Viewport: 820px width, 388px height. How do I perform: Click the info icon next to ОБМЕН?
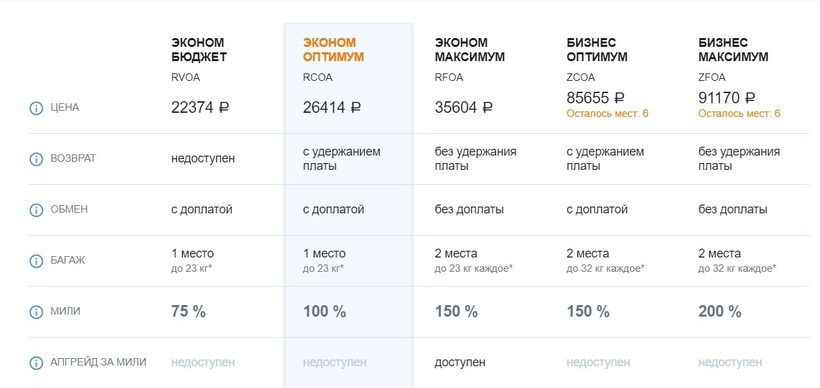(36, 210)
